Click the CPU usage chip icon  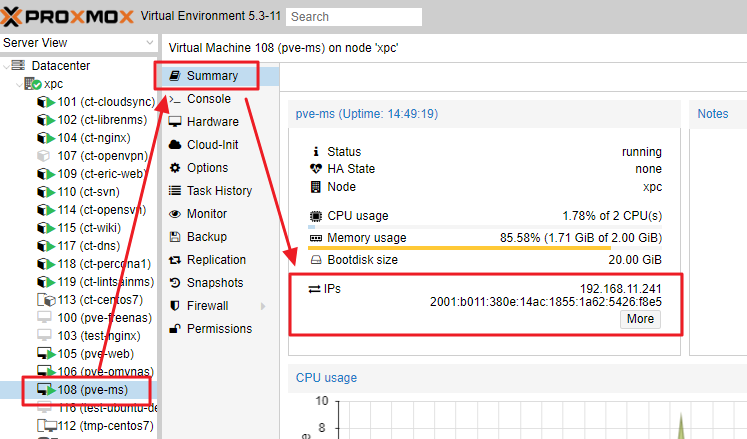click(315, 216)
